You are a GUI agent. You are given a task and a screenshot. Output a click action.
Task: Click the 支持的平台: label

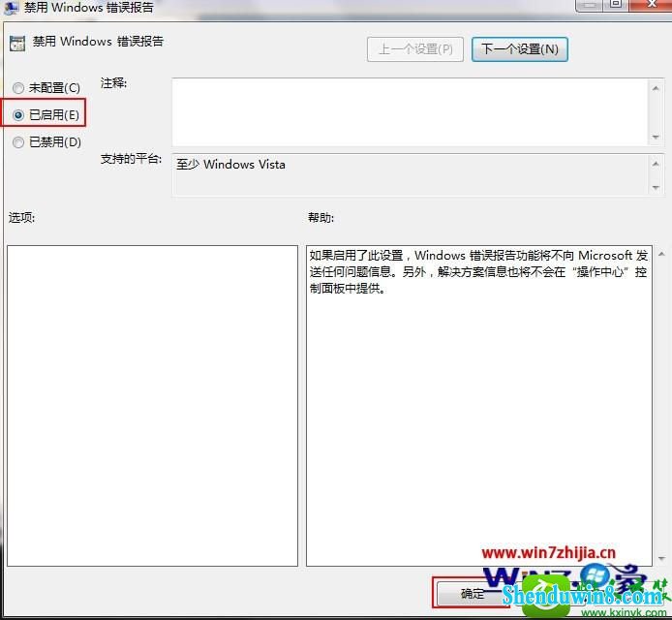click(x=131, y=159)
